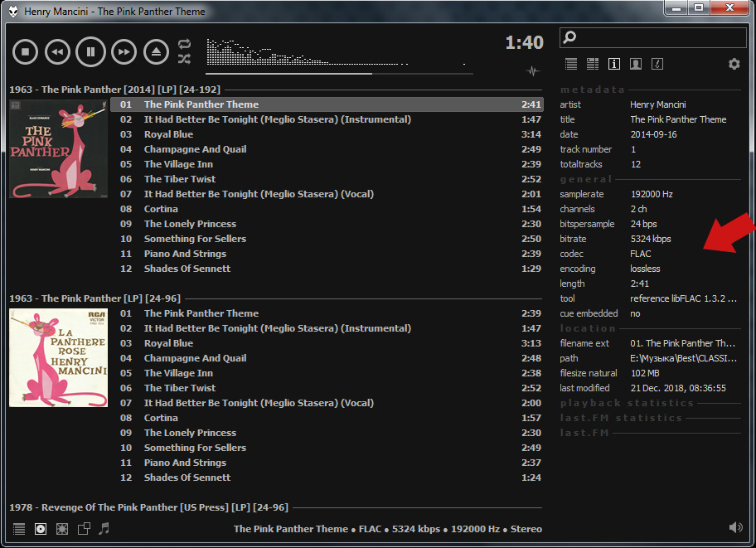Stop playback with the stop button
756x548 pixels.
(x=26, y=51)
